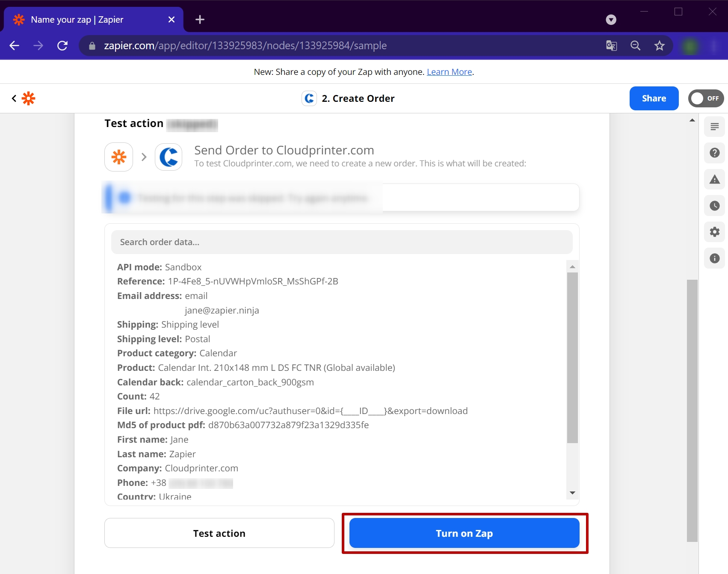Click the Zapier app icon in Test action

119,157
